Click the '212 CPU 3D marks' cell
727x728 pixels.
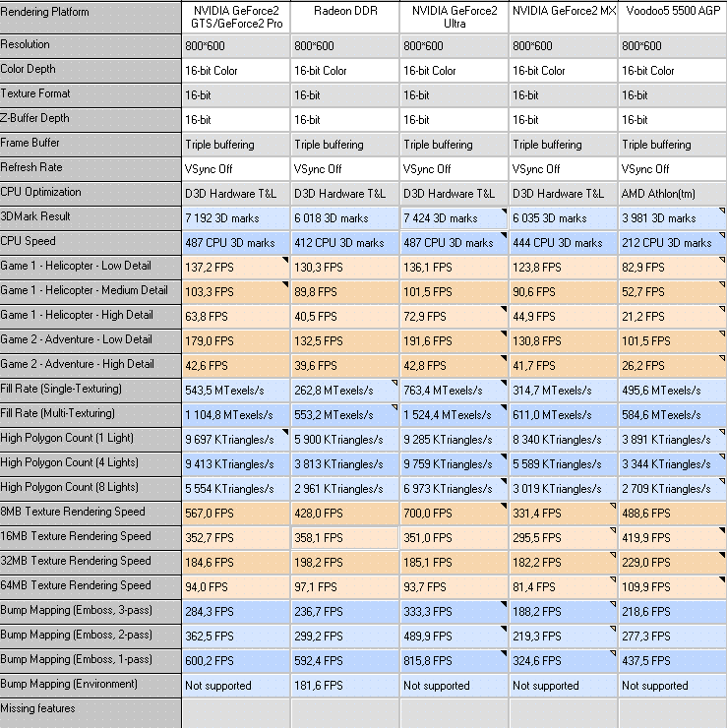click(x=673, y=243)
